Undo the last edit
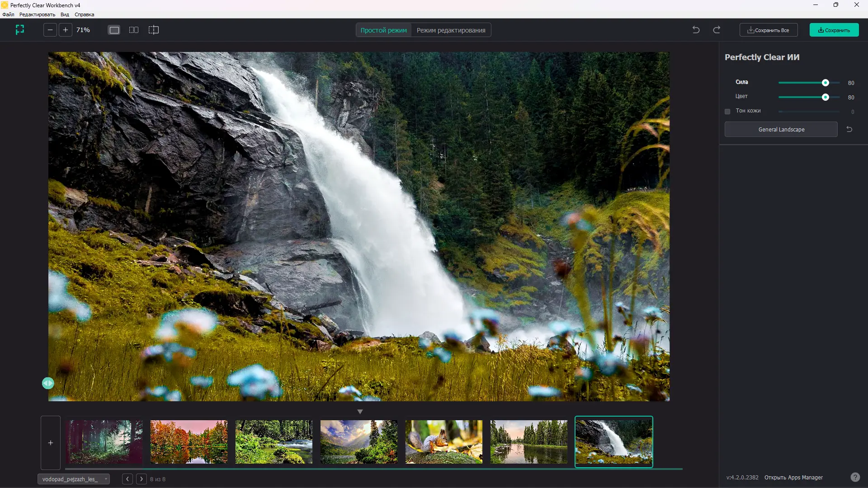Image resolution: width=868 pixels, height=488 pixels. click(696, 30)
